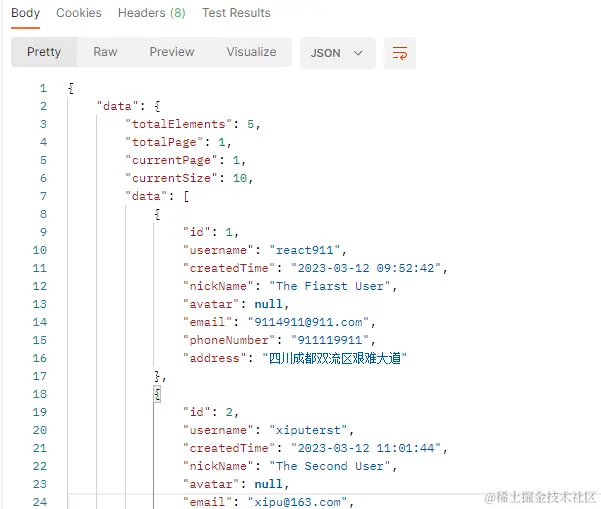Screen dimensions: 601x509
Task: Switch to the Cookies tab
Action: [x=79, y=13]
